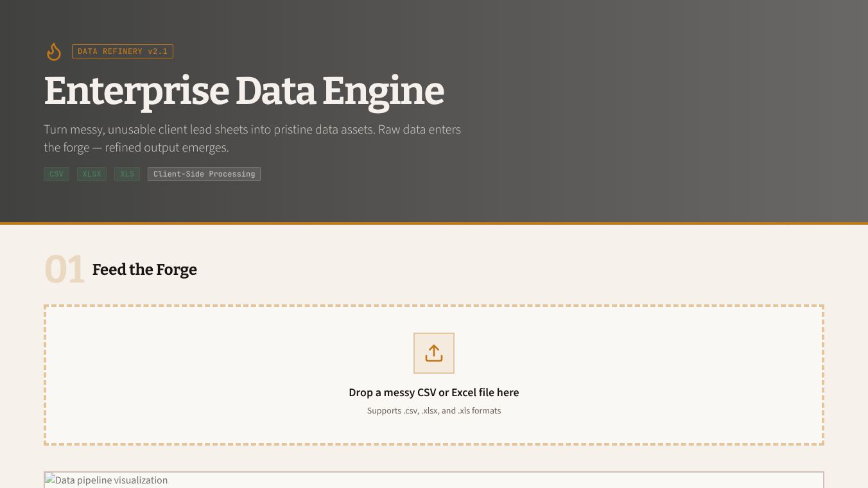The width and height of the screenshot is (868, 488).
Task: Click the Enterprise Data Engine heading
Action: pos(244,91)
